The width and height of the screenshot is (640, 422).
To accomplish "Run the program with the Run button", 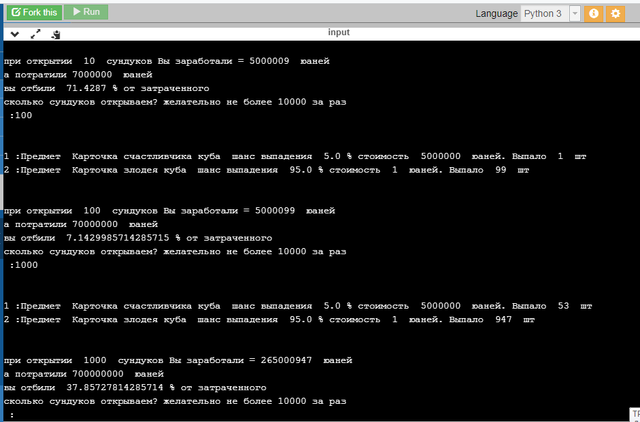I will click(x=86, y=12).
